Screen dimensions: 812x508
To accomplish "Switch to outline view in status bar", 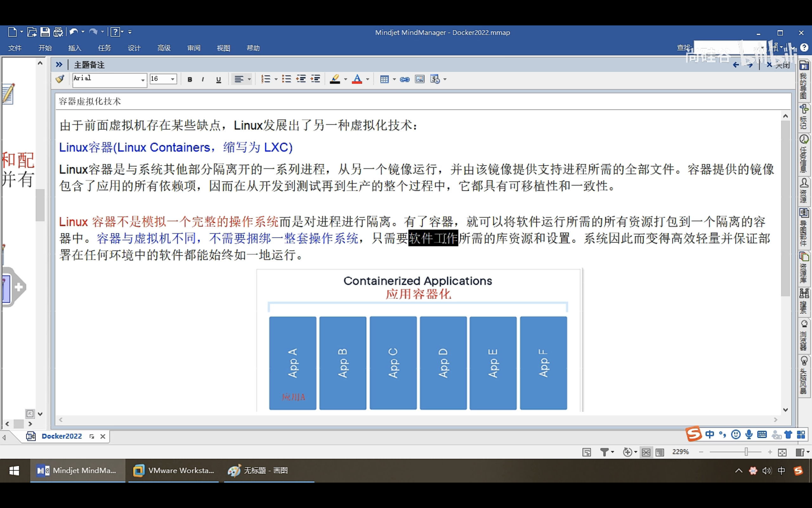I will point(660,452).
